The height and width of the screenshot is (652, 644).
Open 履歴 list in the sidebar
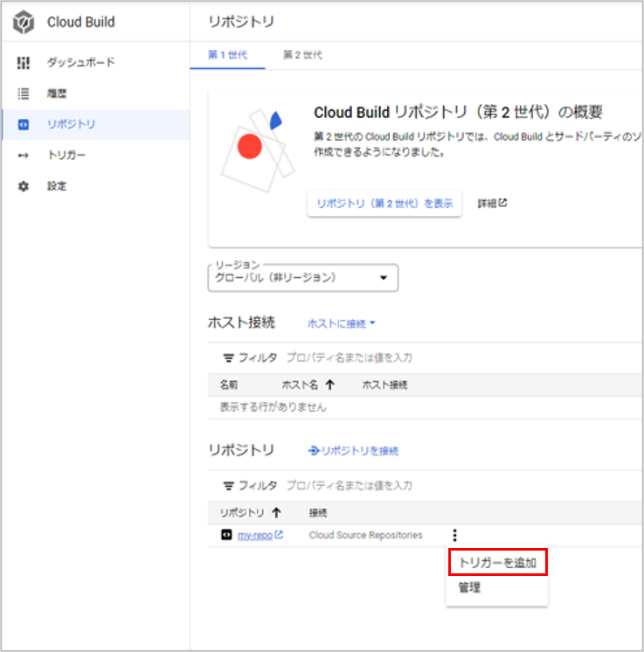point(57,94)
